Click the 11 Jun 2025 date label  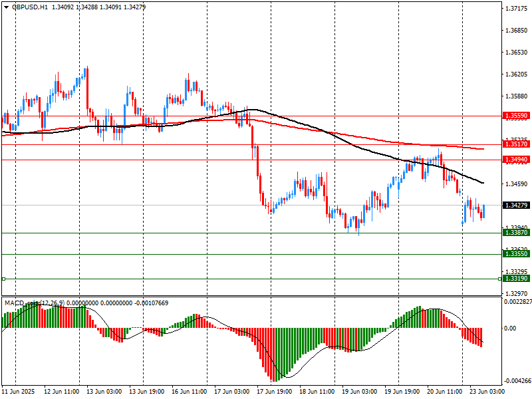tap(20, 392)
